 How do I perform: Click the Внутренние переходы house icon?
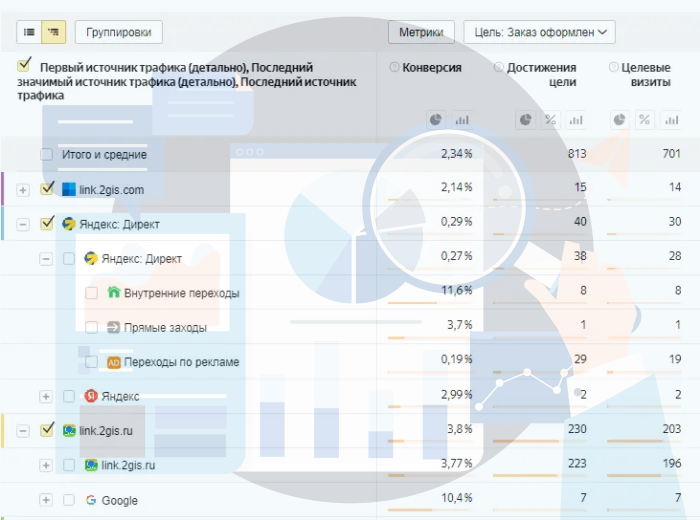(x=114, y=292)
